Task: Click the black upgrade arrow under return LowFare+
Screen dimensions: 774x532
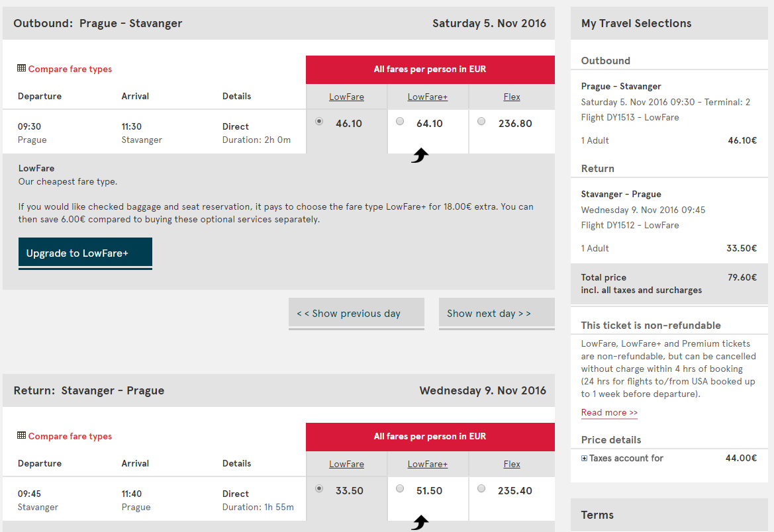Action: (420, 523)
